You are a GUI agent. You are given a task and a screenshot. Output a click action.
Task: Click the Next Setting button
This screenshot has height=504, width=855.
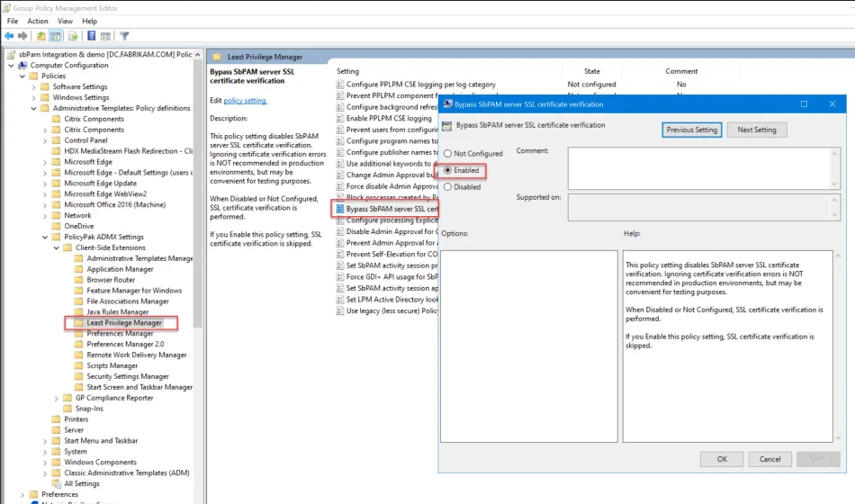click(756, 130)
